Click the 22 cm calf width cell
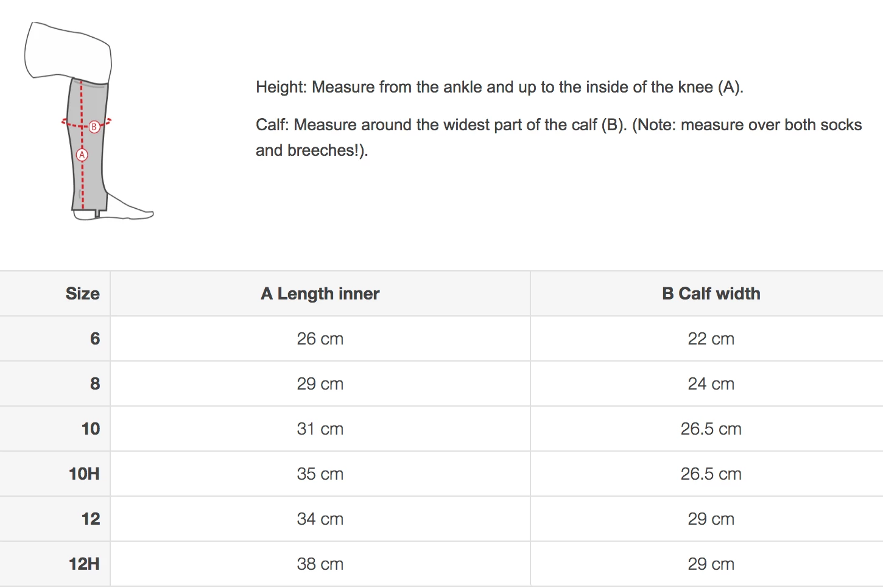This screenshot has height=588, width=883. tap(711, 338)
